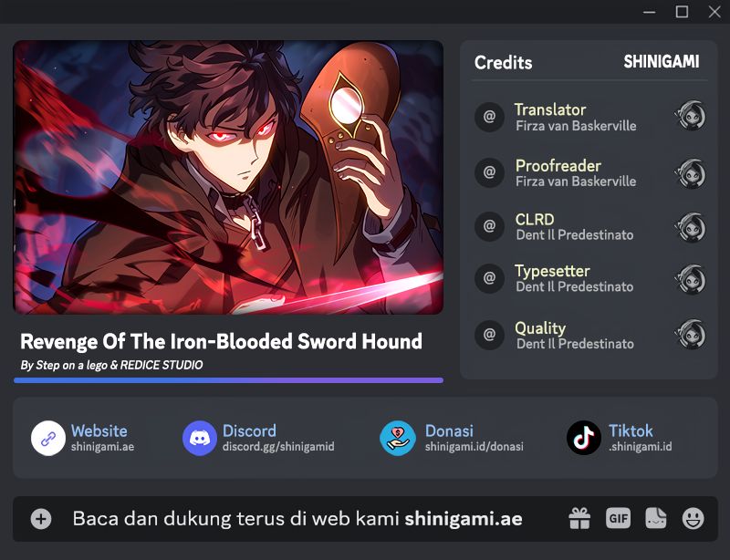Click the Iron-Blooded Sword Hound cover image
This screenshot has height=560, width=730.
click(228, 177)
